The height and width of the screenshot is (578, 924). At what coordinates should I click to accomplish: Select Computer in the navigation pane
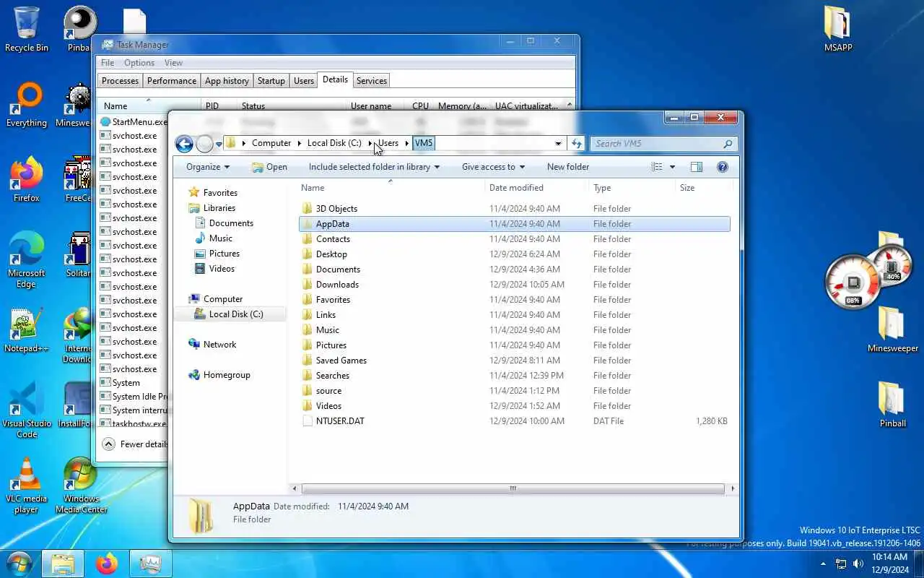coord(223,299)
